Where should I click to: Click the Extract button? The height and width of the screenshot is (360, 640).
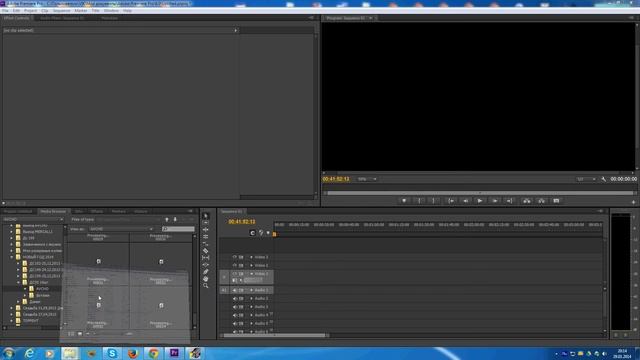coord(541,201)
